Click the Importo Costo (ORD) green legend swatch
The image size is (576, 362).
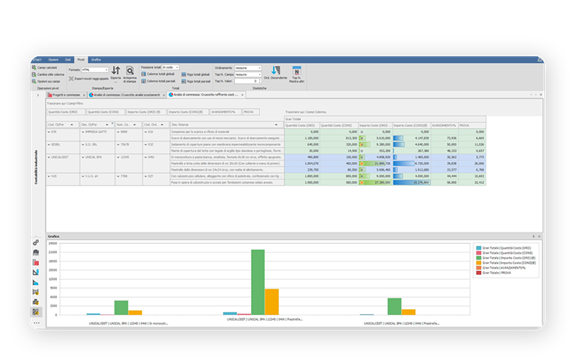click(478, 258)
